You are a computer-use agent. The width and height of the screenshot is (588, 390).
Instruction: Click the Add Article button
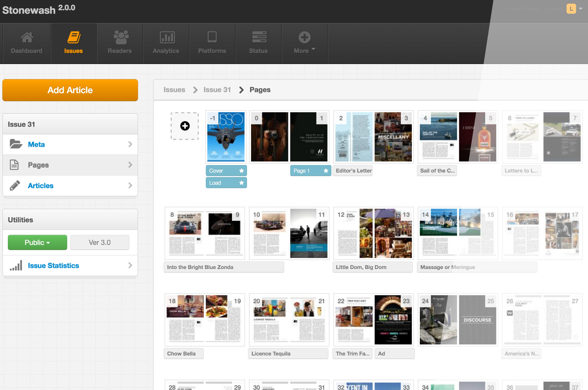70,90
